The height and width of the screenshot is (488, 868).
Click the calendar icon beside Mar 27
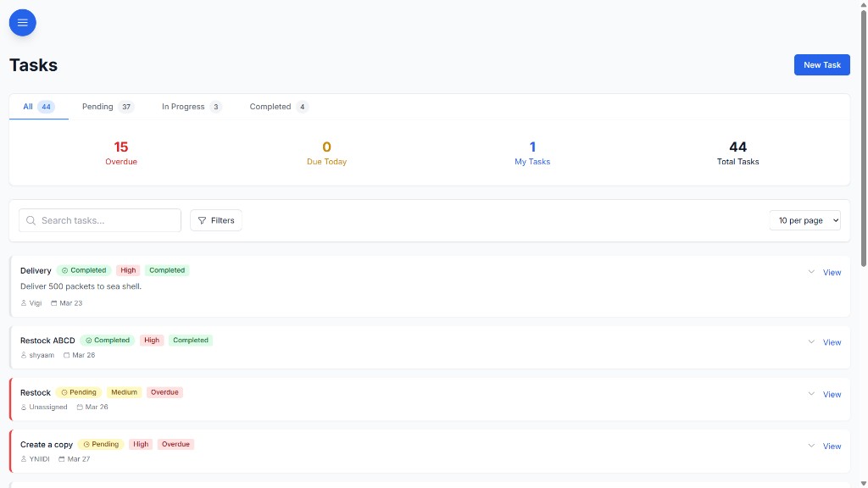pos(61,459)
